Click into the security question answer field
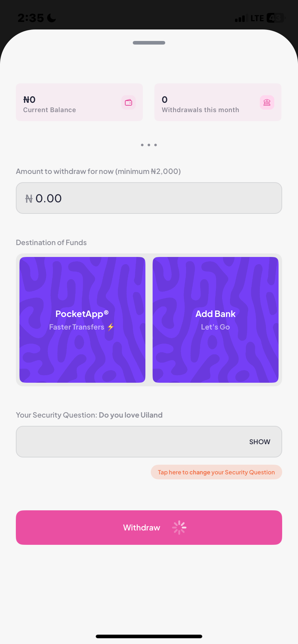Viewport: 298px width, 644px height. pos(130,442)
